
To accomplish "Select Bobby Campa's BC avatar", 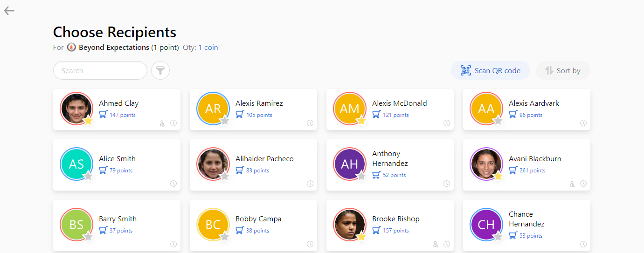I will pos(213,224).
